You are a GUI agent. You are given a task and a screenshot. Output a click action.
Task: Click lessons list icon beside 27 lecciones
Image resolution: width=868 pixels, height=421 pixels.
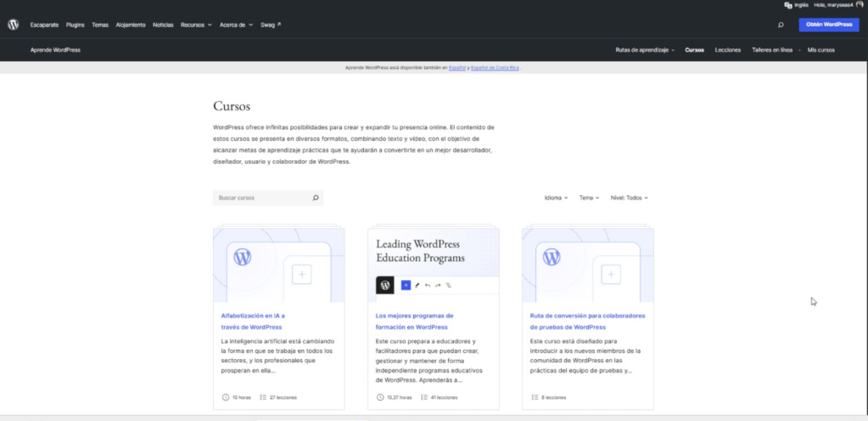[263, 397]
